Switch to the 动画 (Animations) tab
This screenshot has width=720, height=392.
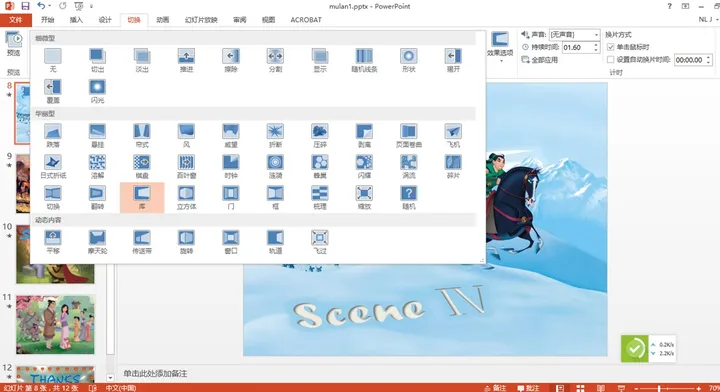[163, 20]
